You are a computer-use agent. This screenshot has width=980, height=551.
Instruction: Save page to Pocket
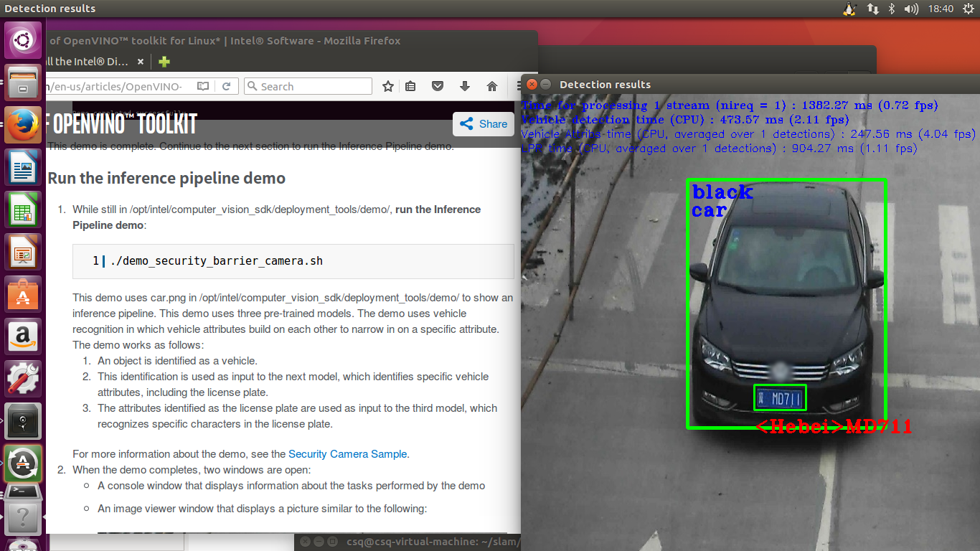pos(438,86)
